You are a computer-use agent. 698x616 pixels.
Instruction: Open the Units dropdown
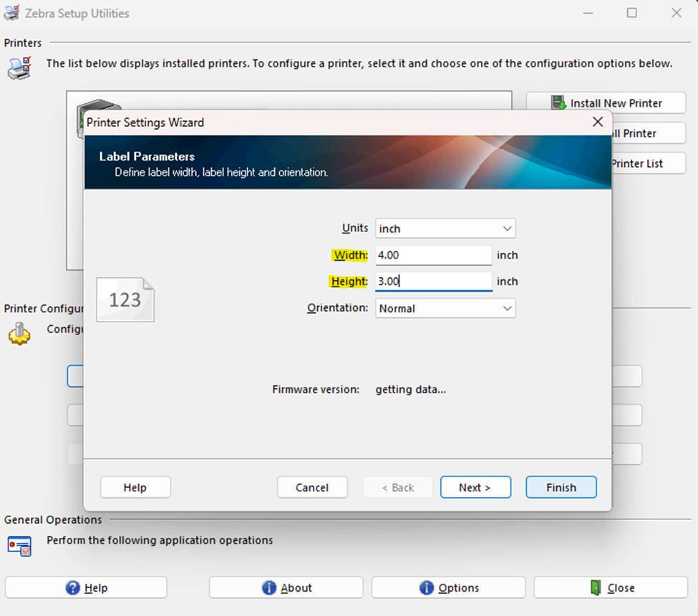(445, 228)
